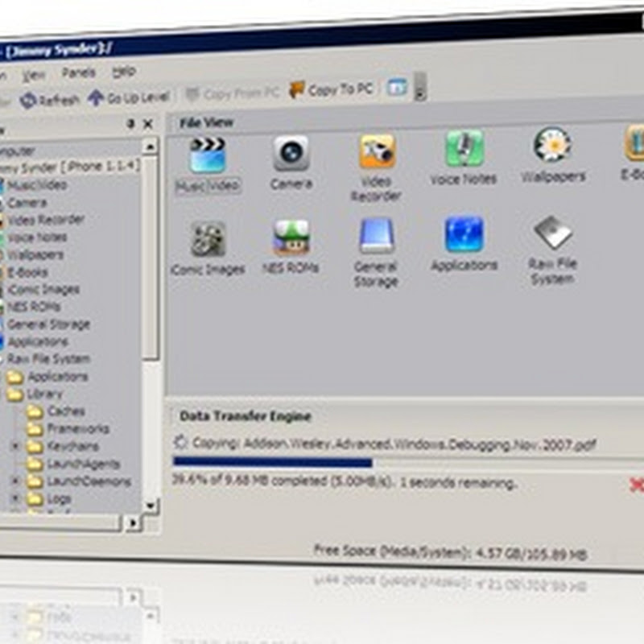Screen dimensions: 644x644
Task: Expand the Logs folder node
Action: (15, 498)
